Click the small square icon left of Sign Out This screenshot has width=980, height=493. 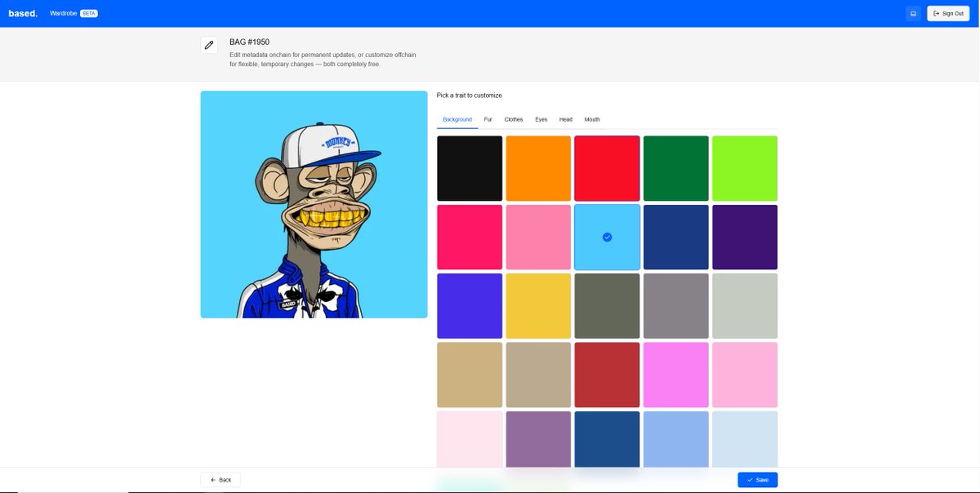point(913,13)
